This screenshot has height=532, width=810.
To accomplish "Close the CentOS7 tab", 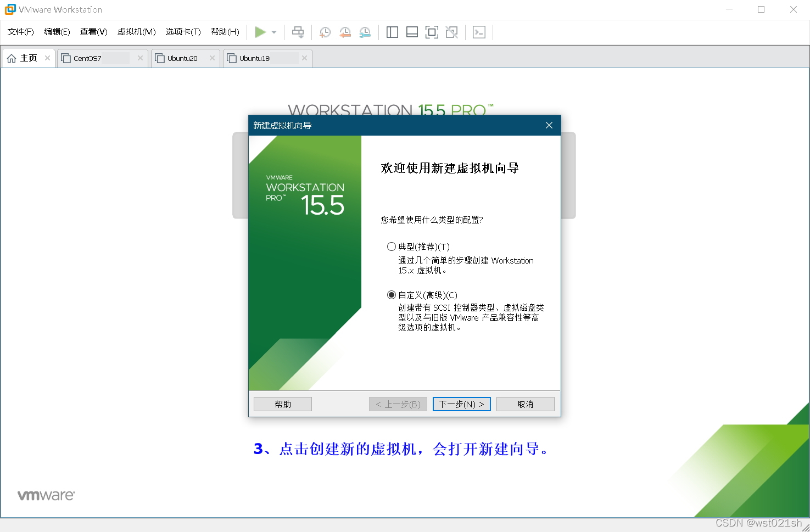I will click(140, 58).
